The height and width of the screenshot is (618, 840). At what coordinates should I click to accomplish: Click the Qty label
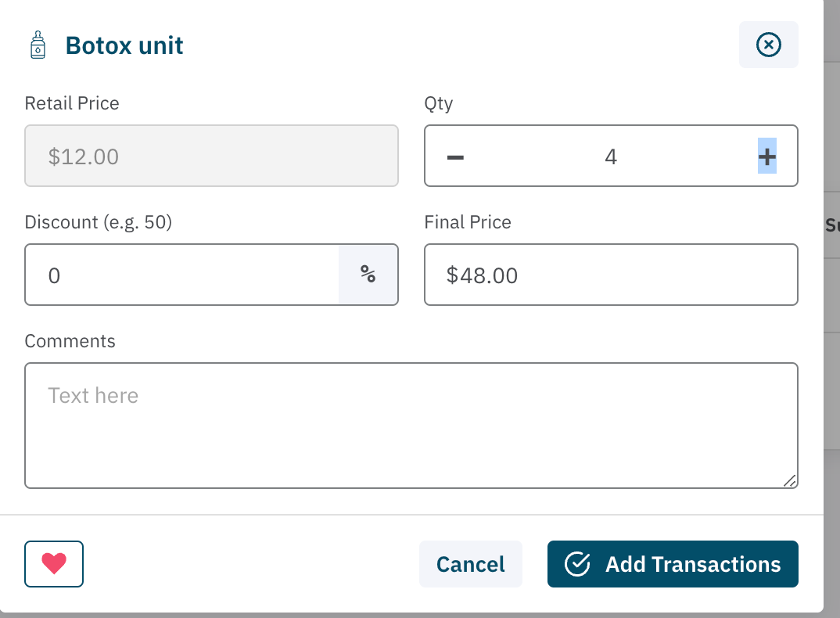(439, 103)
